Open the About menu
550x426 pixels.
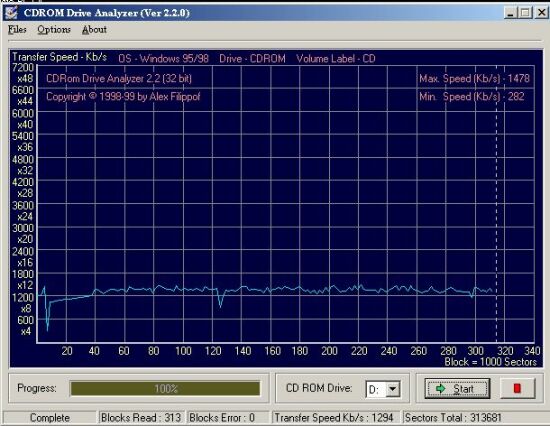point(94,29)
